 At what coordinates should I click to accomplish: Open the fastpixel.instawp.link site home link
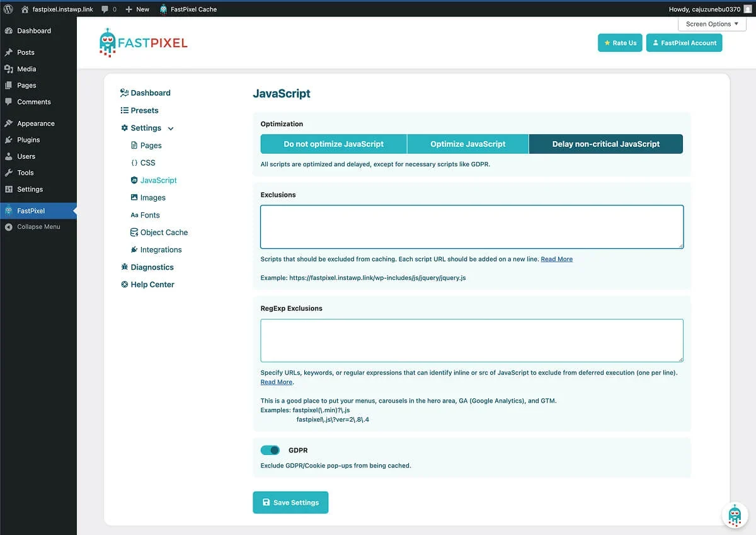[x=57, y=9]
